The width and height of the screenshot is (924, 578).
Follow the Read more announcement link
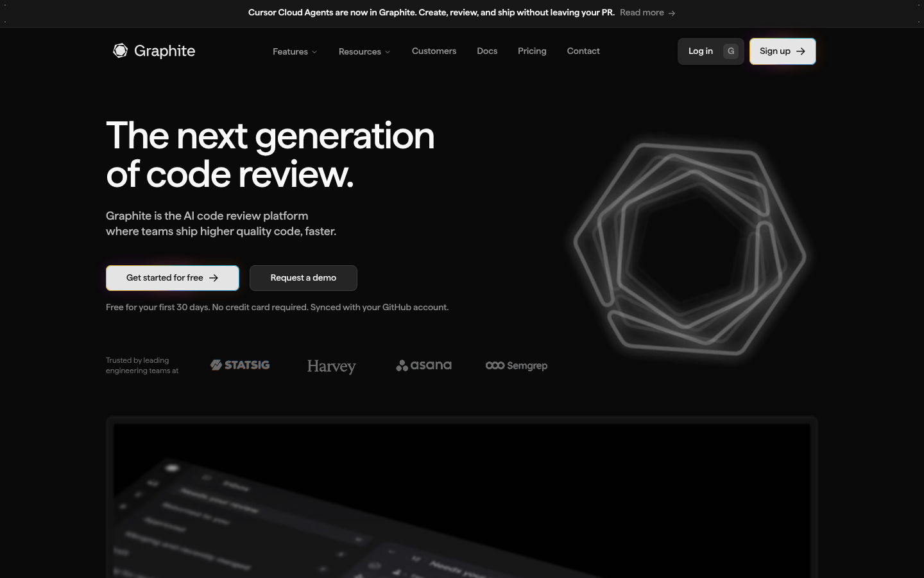tap(647, 13)
